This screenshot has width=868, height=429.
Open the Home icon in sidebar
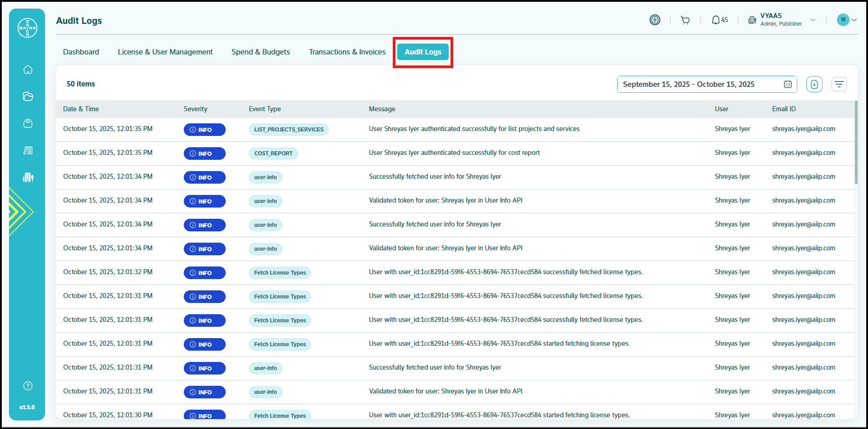(x=28, y=70)
